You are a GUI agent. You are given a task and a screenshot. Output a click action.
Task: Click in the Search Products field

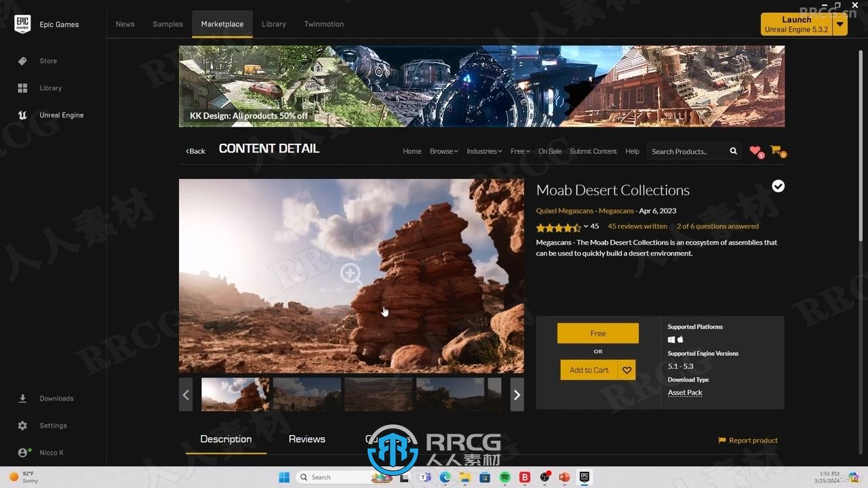point(686,151)
